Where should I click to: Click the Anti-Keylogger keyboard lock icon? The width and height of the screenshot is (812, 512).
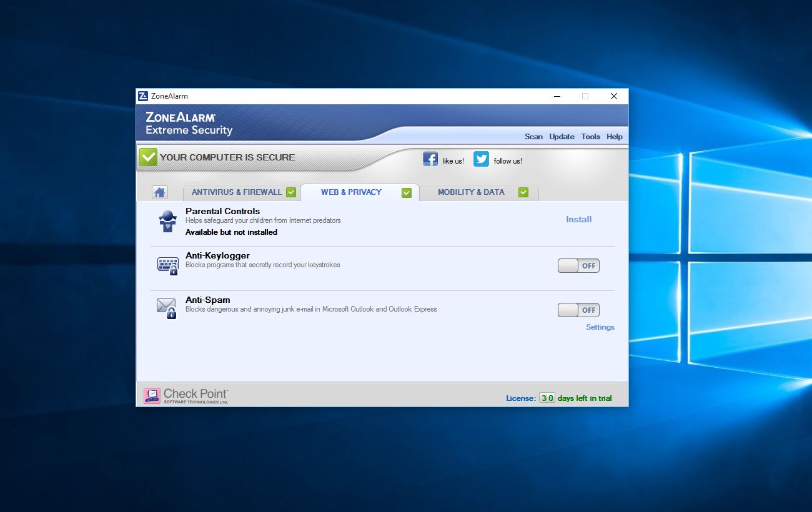tap(167, 265)
